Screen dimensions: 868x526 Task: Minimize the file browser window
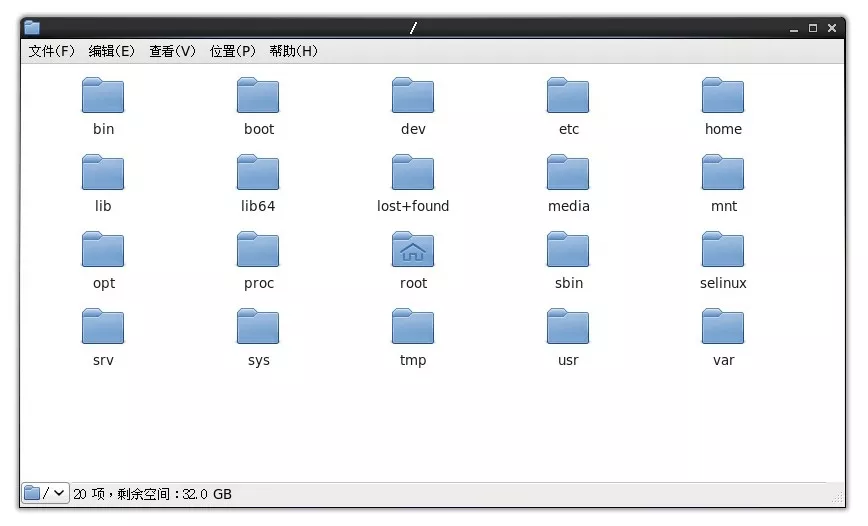794,28
